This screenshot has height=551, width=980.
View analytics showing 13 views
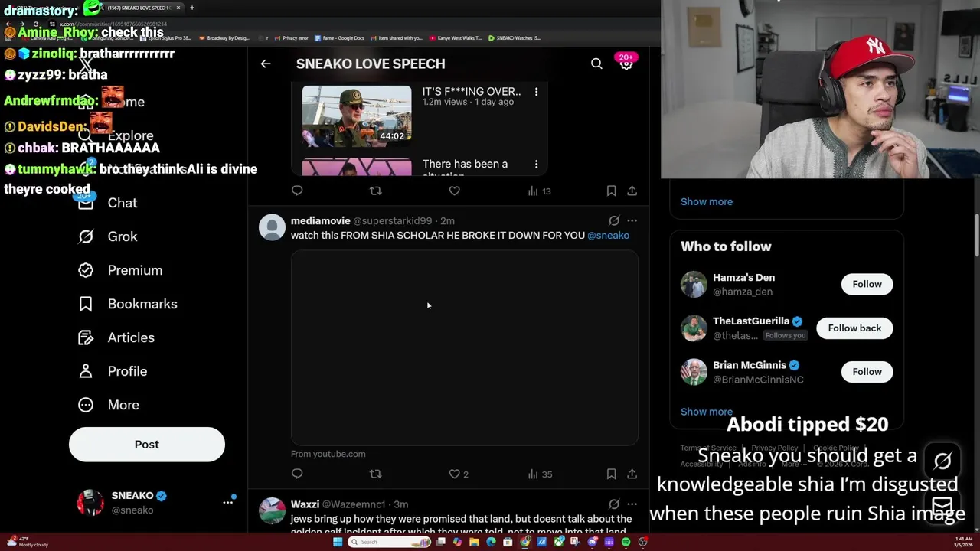pyautogui.click(x=539, y=191)
